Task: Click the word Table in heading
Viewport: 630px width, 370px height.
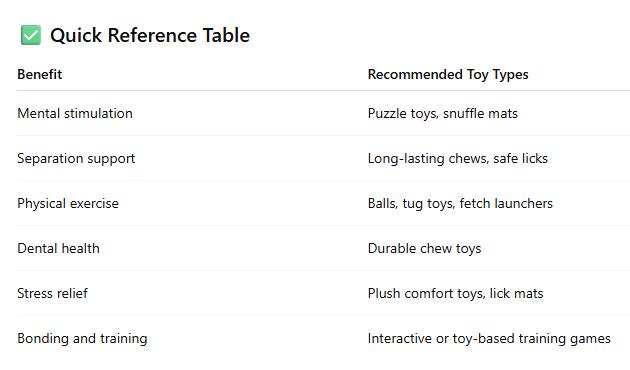Action: pos(226,35)
